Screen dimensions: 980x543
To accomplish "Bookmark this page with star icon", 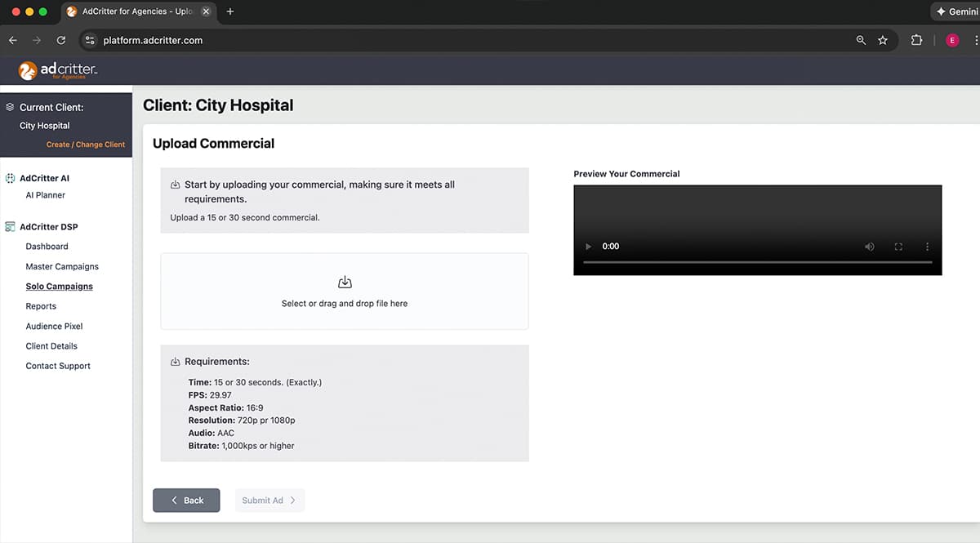I will pyautogui.click(x=883, y=40).
